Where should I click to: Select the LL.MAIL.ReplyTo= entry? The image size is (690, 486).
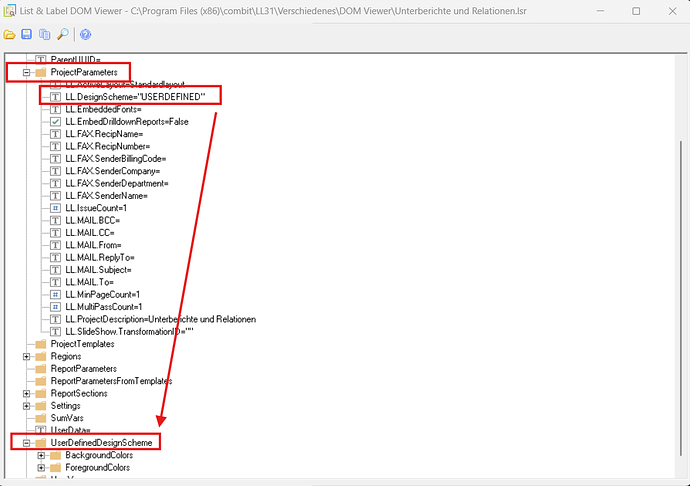point(100,257)
